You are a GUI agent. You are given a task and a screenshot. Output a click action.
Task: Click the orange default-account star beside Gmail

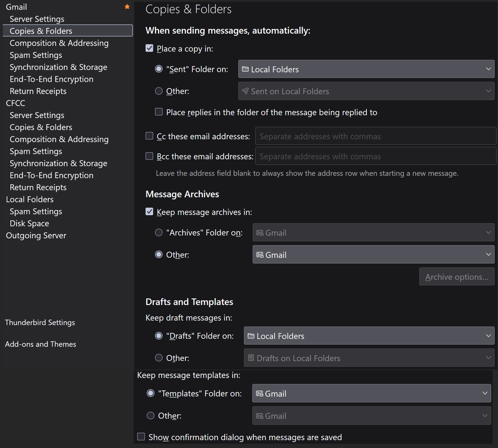(127, 7)
